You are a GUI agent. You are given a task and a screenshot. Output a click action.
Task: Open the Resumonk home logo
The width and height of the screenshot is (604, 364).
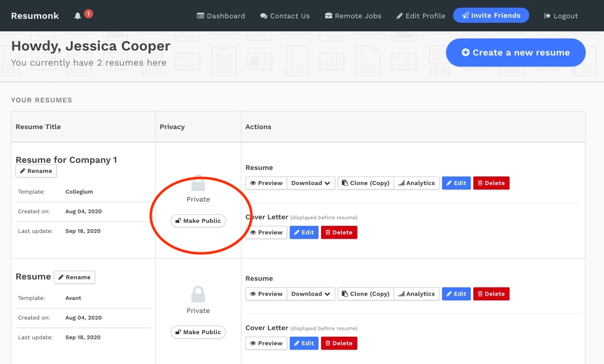point(35,16)
